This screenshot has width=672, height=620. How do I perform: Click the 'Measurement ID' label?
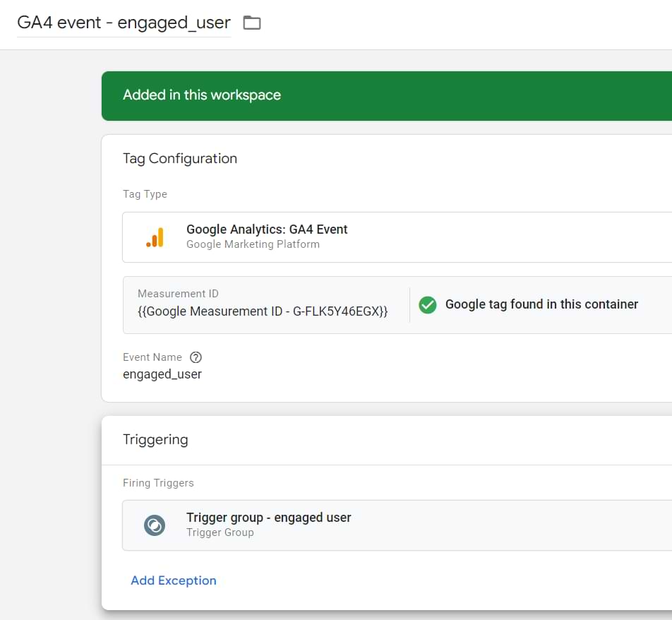(178, 294)
